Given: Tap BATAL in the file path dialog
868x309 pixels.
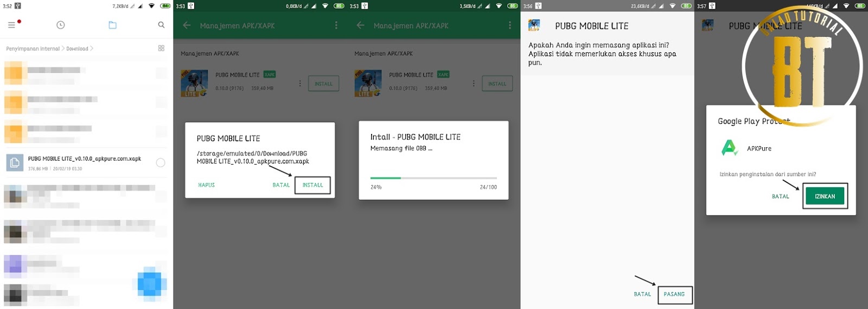Looking at the screenshot, I should pos(281,185).
